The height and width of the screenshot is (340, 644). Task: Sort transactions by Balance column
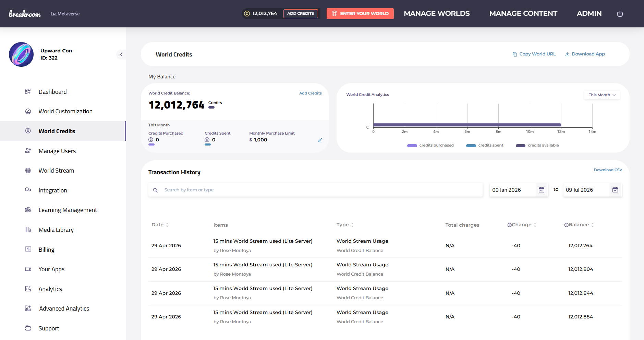pyautogui.click(x=579, y=225)
